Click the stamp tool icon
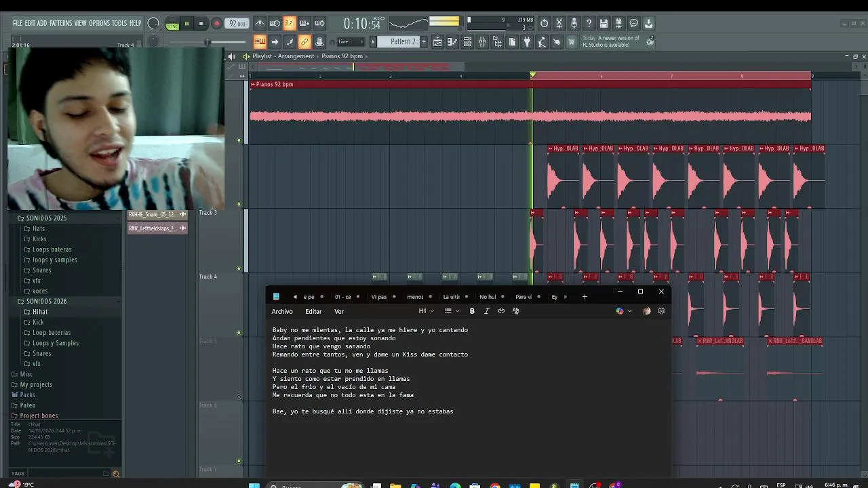This screenshot has height=488, width=868. (319, 42)
